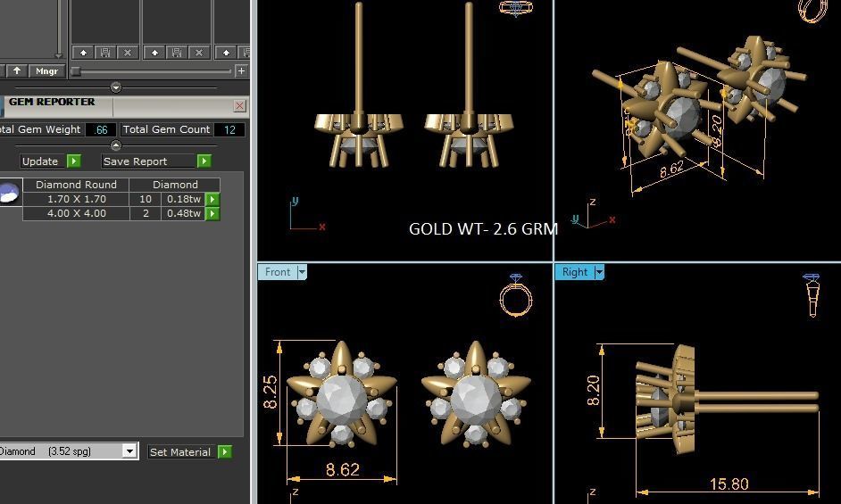Open the Right viewport dropdown arrow
Screen dimensions: 841x504
click(x=599, y=272)
